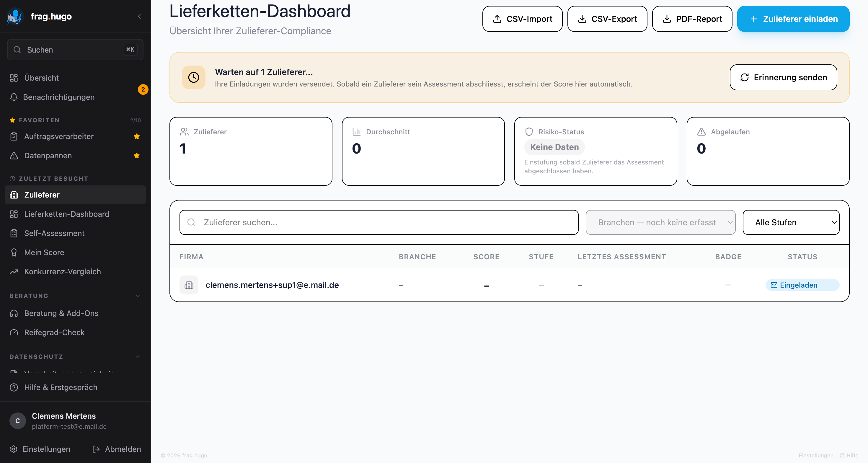Focus the sidebar Suchen field
Screen dimensions: 868x463
pos(75,50)
